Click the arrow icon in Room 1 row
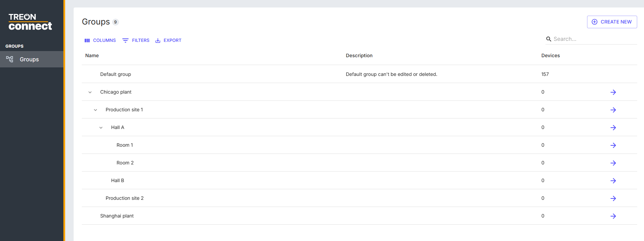 (613, 145)
